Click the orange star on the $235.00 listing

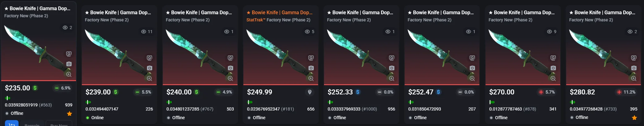69,114
